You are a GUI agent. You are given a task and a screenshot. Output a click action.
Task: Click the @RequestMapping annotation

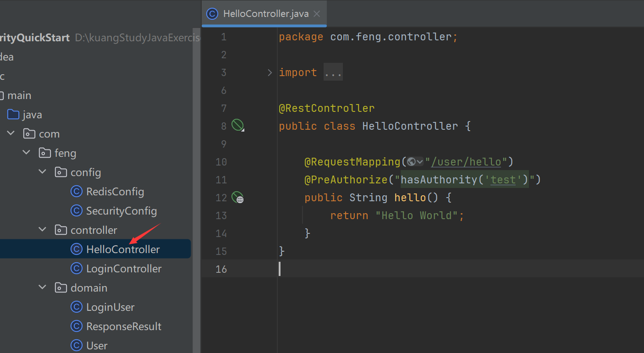(x=352, y=162)
